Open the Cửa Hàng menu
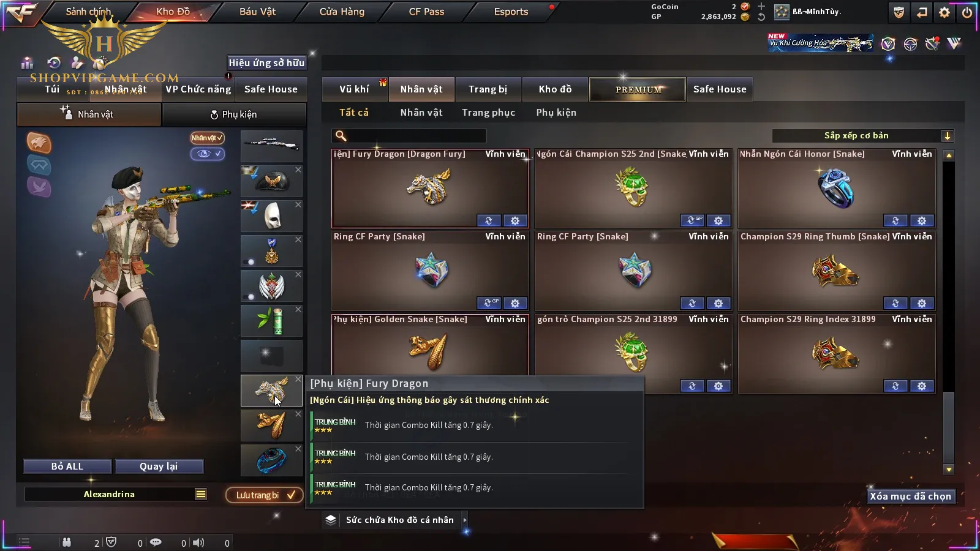Image resolution: width=980 pixels, height=551 pixels. coord(342,12)
